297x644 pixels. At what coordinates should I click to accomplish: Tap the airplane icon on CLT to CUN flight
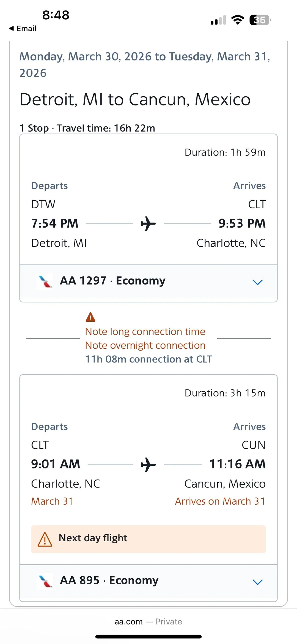click(148, 464)
